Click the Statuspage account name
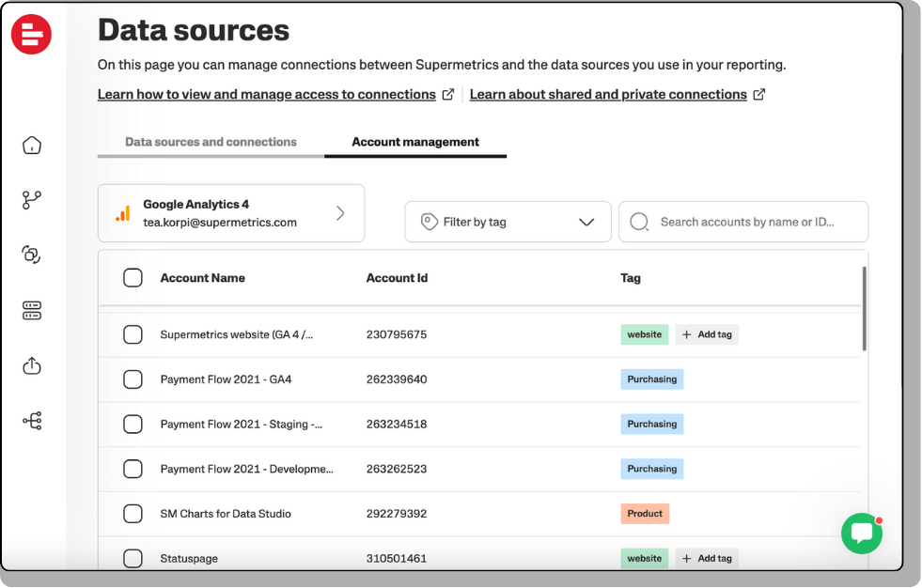922x588 pixels. (189, 559)
